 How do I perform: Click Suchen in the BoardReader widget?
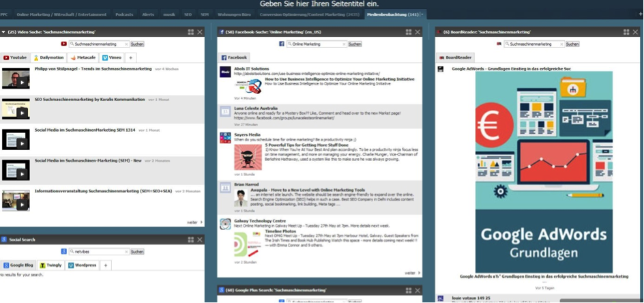point(572,44)
